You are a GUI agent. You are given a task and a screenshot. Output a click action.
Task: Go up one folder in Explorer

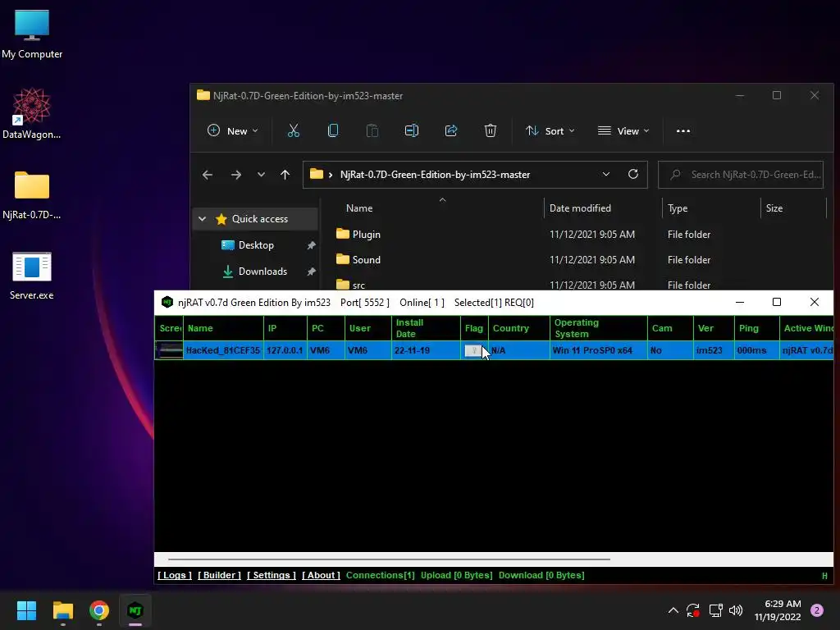285,175
